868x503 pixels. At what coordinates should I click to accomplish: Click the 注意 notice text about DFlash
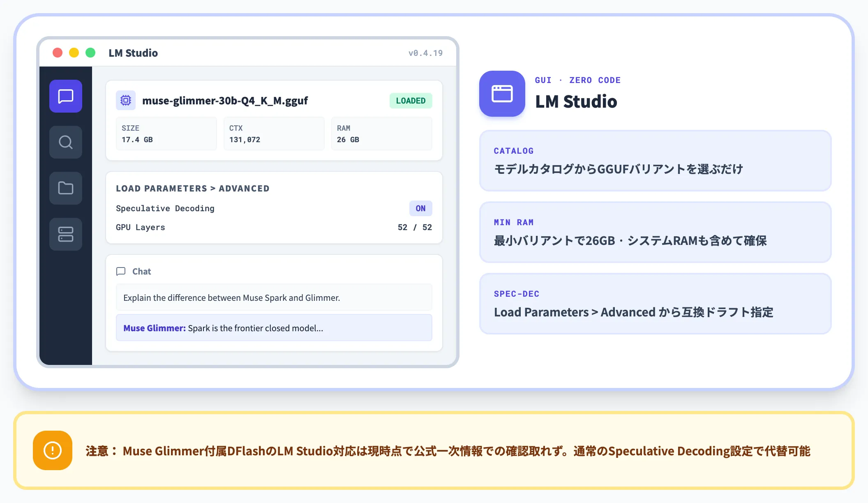pyautogui.click(x=448, y=451)
